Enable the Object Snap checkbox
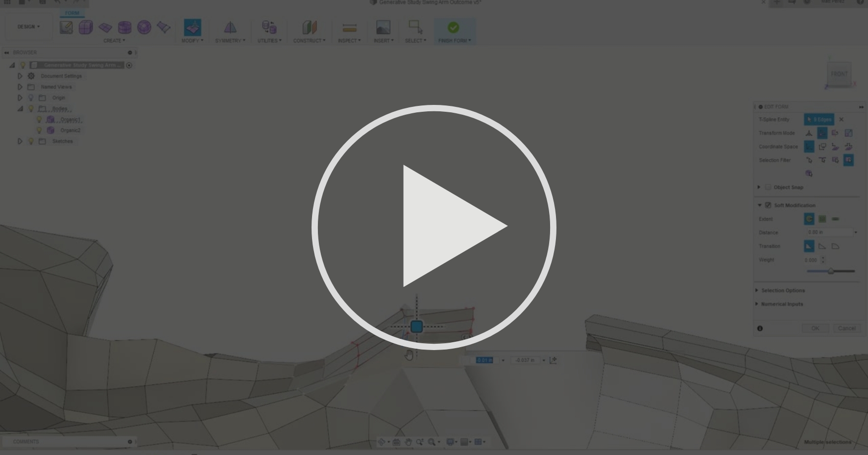The width and height of the screenshot is (868, 455). [768, 187]
